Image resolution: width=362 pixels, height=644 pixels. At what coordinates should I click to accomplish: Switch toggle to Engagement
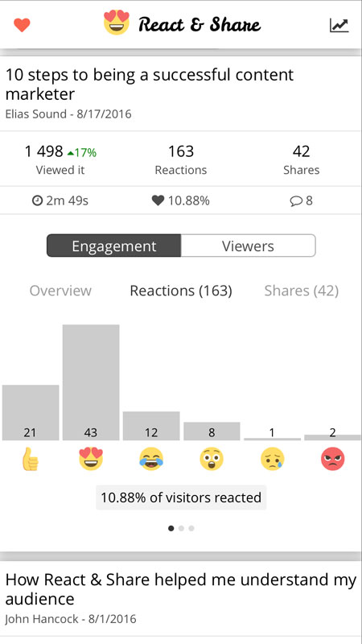pos(113,246)
